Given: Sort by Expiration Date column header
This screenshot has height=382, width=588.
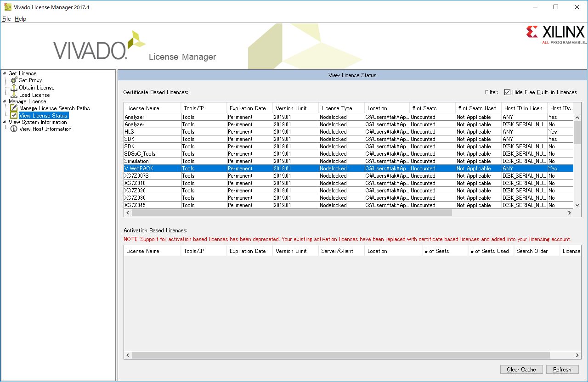Looking at the screenshot, I should [248, 108].
